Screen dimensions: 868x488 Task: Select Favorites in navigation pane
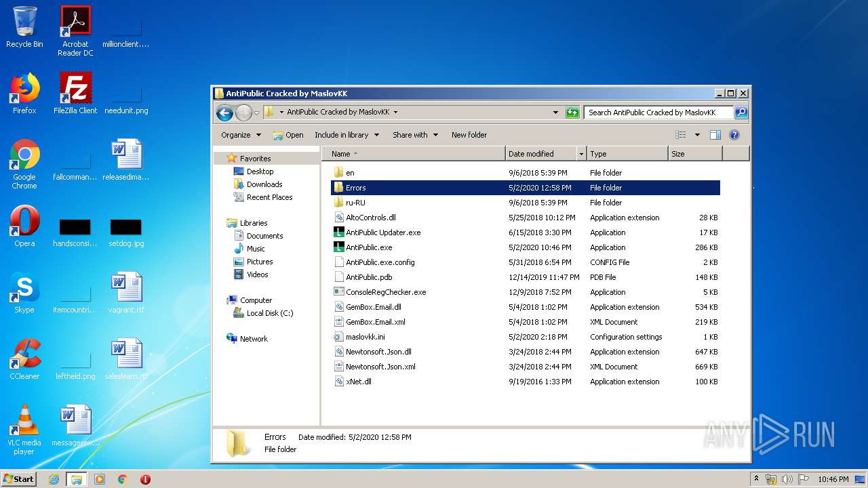[255, 158]
